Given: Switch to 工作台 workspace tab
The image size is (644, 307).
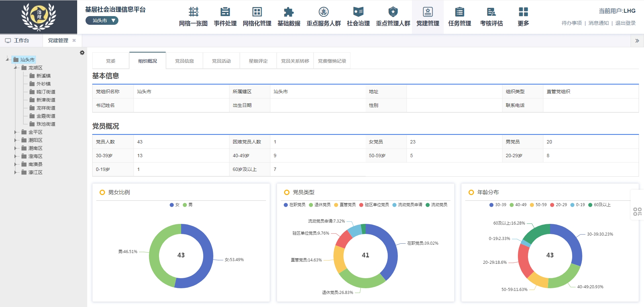Looking at the screenshot, I should [x=21, y=40].
